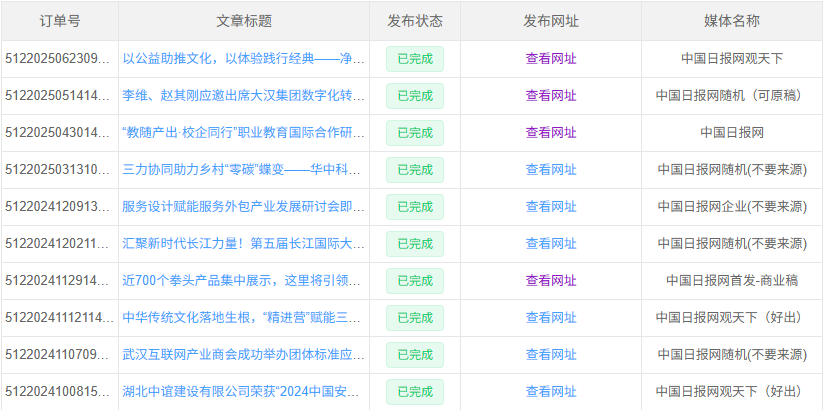Click the 订单号 column header

[60, 21]
